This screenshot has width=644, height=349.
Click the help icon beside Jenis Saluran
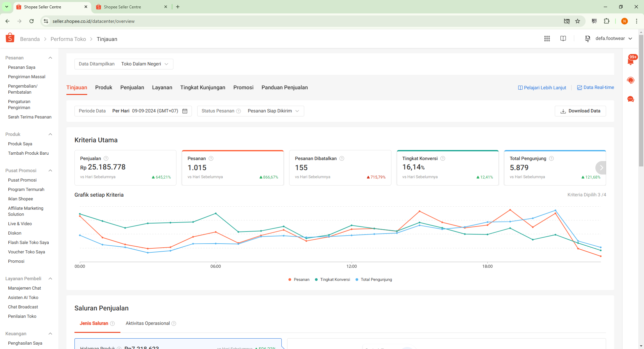tap(112, 323)
